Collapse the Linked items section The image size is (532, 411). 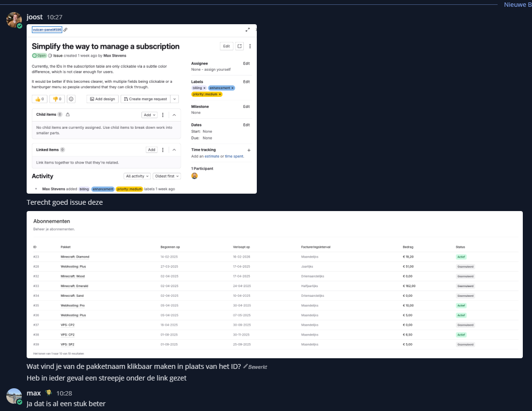pyautogui.click(x=174, y=150)
